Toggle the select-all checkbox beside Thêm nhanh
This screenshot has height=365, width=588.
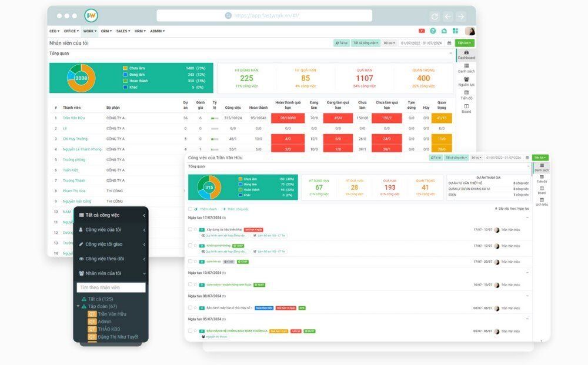click(x=190, y=209)
